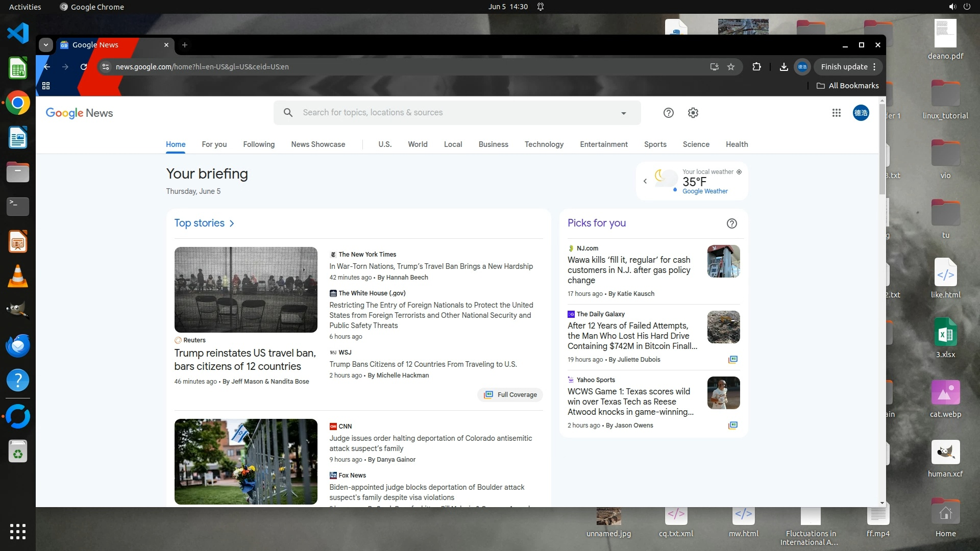Bookmark this page with star icon

pos(731,67)
